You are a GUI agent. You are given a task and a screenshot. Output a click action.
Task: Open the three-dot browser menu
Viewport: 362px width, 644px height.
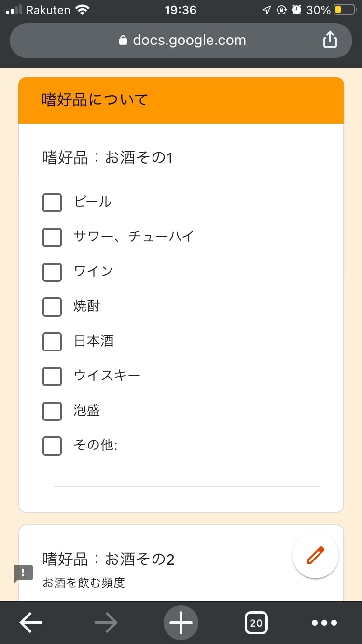pyautogui.click(x=324, y=623)
